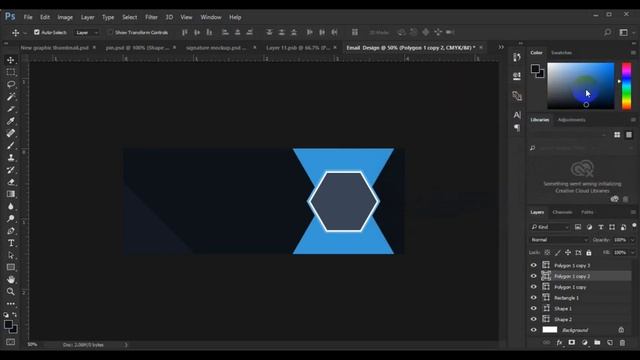Create a new layer in Layers panel
Viewport: 640px width, 360px height.
[x=610, y=343]
